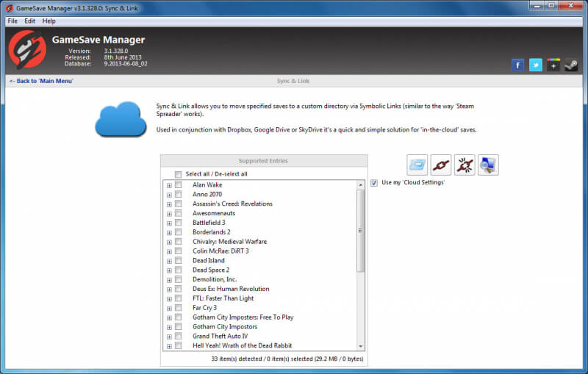The image size is (588, 374).
Task: Select the Dead Island entry name
Action: (x=209, y=260)
